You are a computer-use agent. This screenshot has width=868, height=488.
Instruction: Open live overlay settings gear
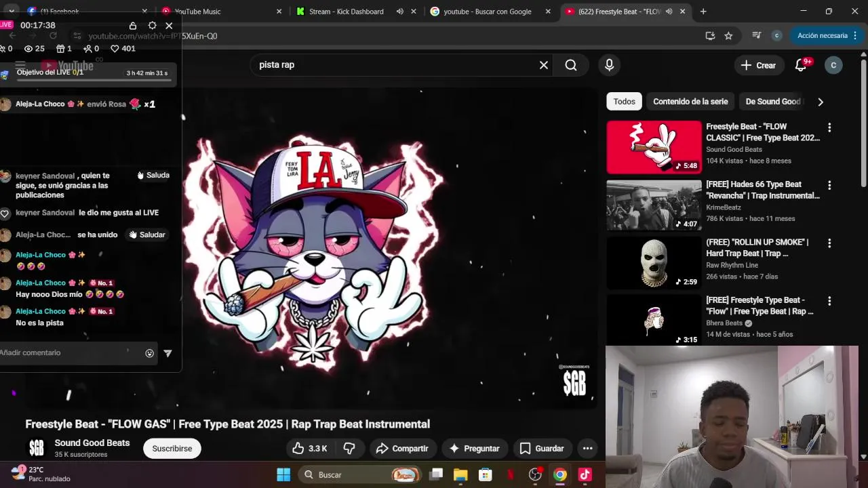tap(152, 26)
